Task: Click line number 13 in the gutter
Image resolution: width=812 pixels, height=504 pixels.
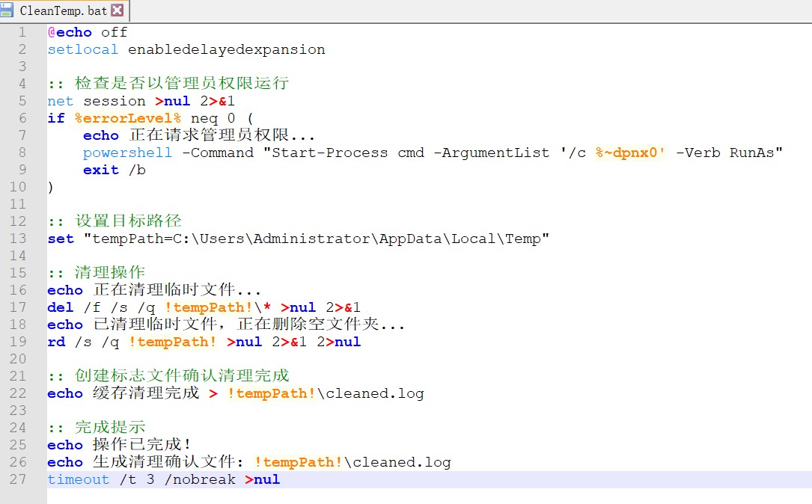Action: point(18,239)
